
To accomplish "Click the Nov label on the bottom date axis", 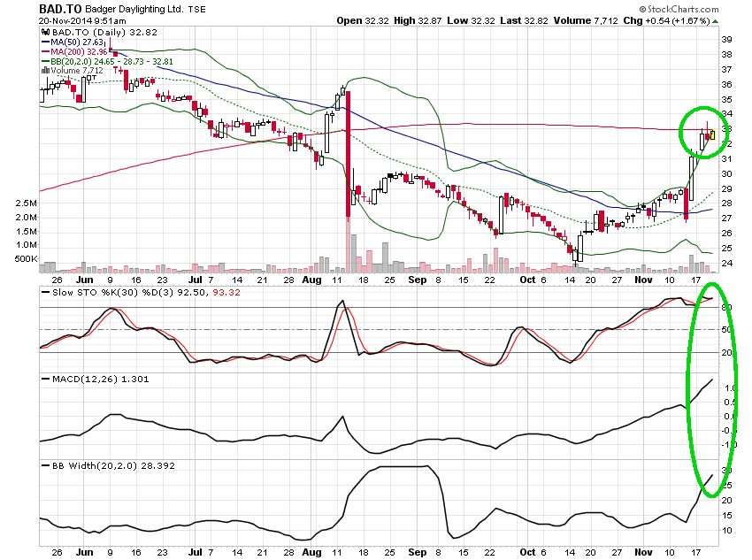I will coord(643,552).
